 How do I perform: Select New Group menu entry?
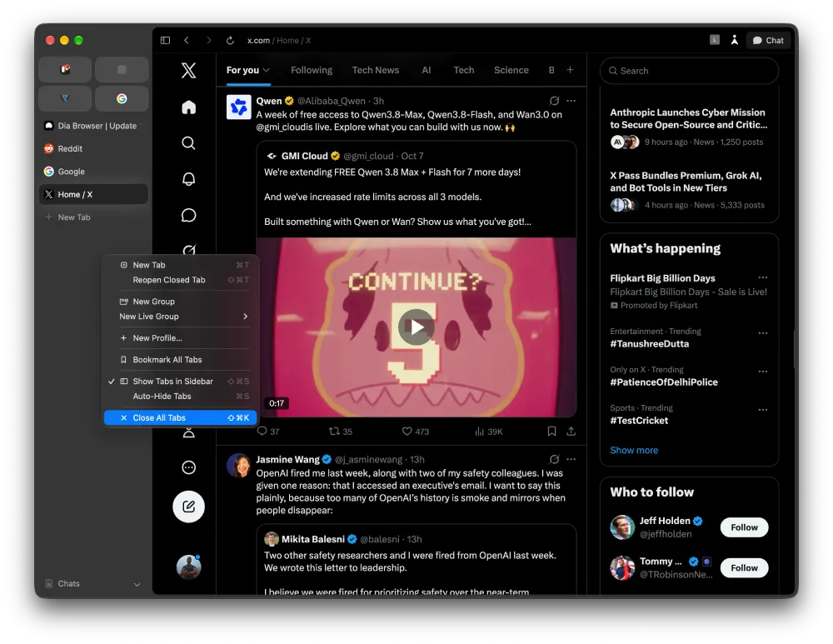tap(180, 302)
